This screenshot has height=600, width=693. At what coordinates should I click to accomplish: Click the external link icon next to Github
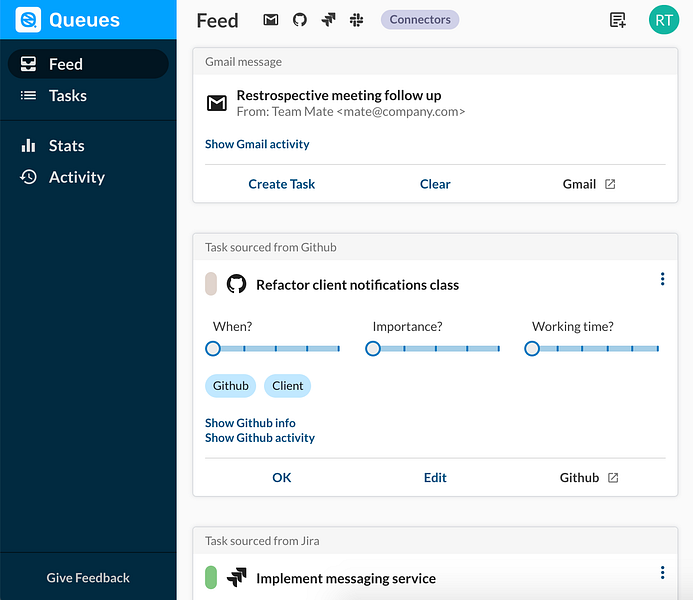pos(613,478)
